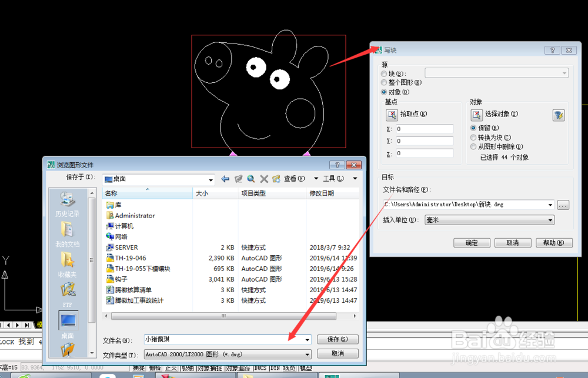Select the 腾徽核算清单 shortcut
Screen dimensions: 588x378
tap(129, 289)
